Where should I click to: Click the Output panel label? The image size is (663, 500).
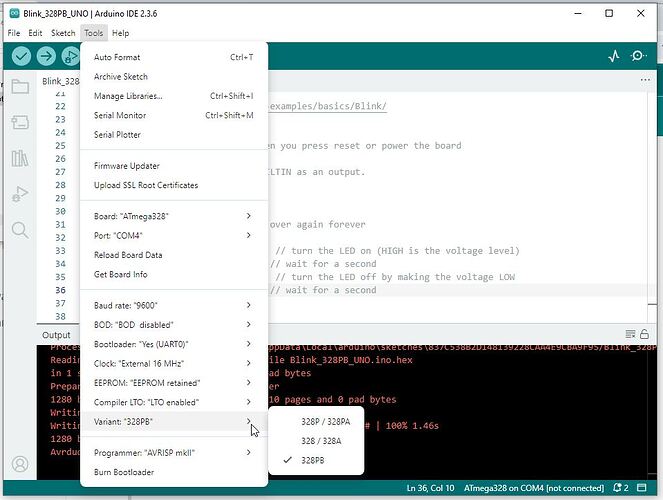56,335
